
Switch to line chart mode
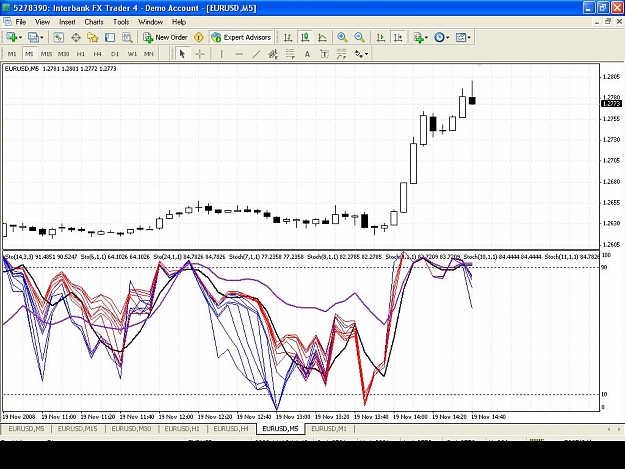(322, 37)
